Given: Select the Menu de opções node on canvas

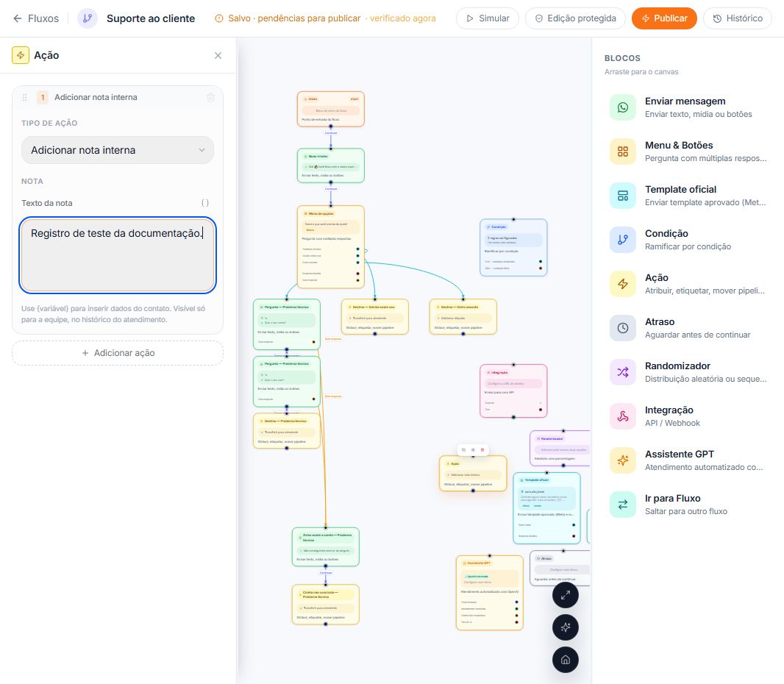Looking at the screenshot, I should click(x=330, y=246).
